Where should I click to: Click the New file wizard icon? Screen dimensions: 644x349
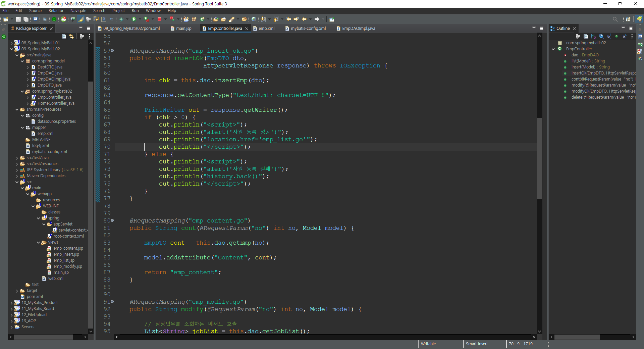[x=6, y=19]
